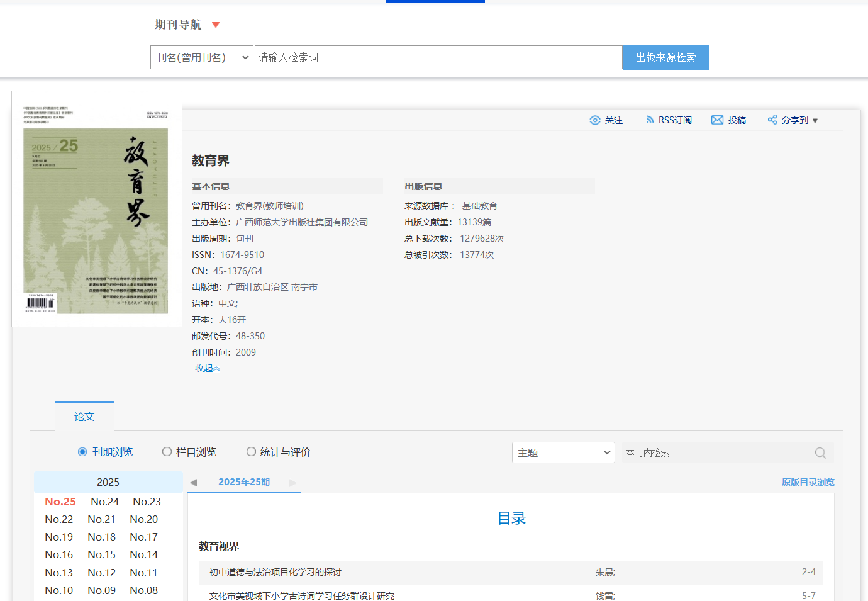Click the RSS订阅 feed icon
The height and width of the screenshot is (601, 868).
(x=650, y=120)
